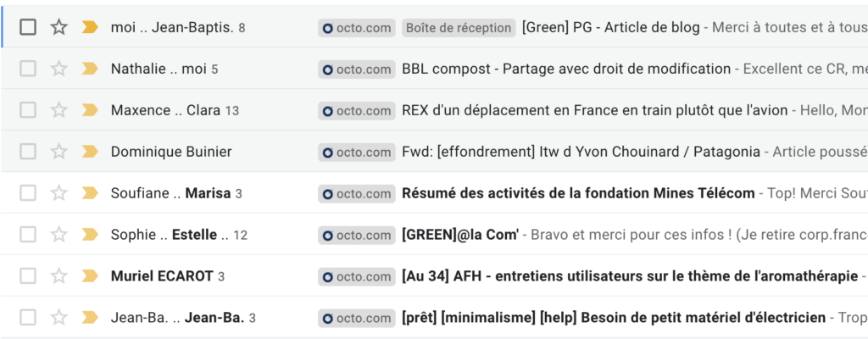Select checkbox of the Green PG email
The height and width of the screenshot is (339, 868).
28,27
